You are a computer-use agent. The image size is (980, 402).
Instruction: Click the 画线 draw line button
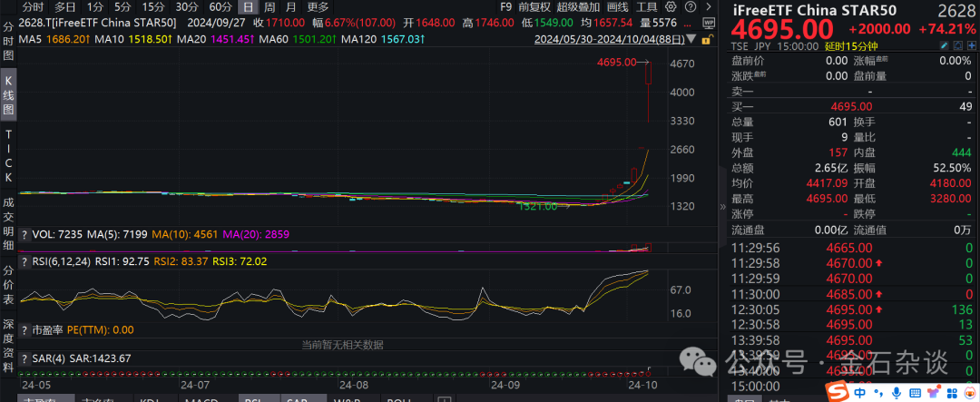click(x=619, y=6)
